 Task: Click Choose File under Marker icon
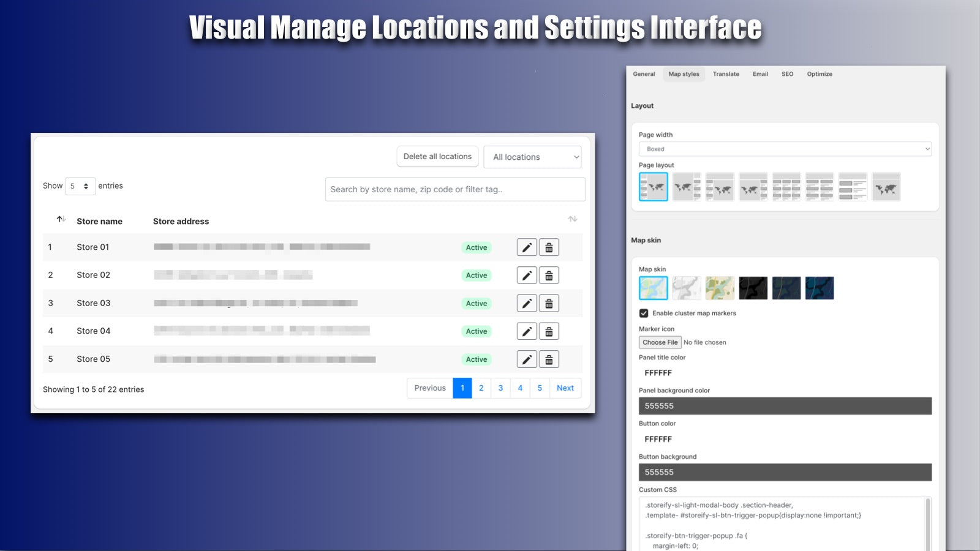pyautogui.click(x=660, y=342)
